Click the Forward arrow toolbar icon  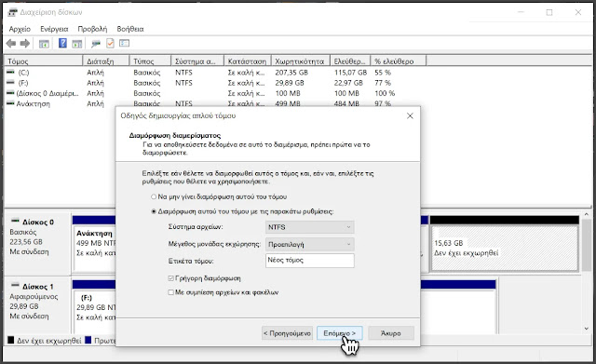point(25,44)
